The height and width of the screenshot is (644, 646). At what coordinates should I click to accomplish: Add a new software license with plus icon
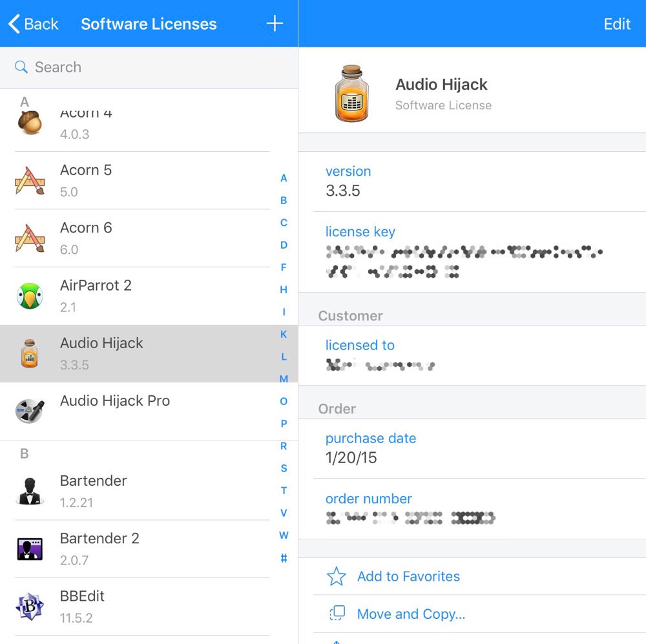click(275, 23)
